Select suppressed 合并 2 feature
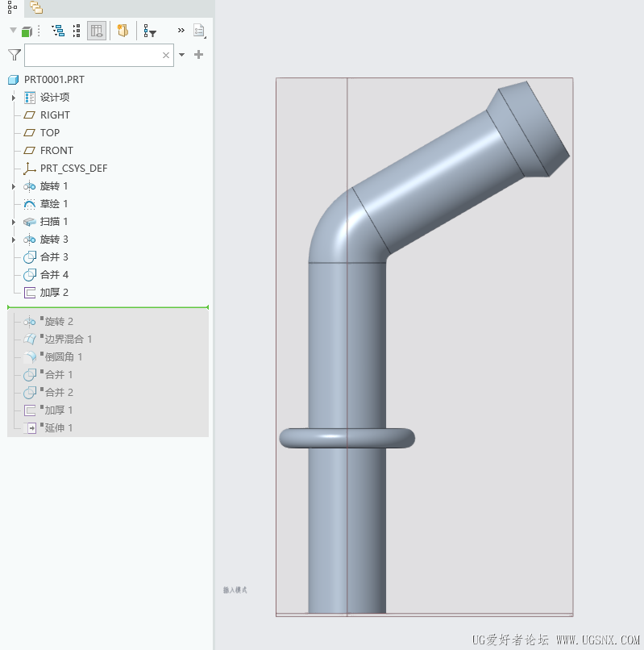This screenshot has height=650, width=644. (59, 393)
